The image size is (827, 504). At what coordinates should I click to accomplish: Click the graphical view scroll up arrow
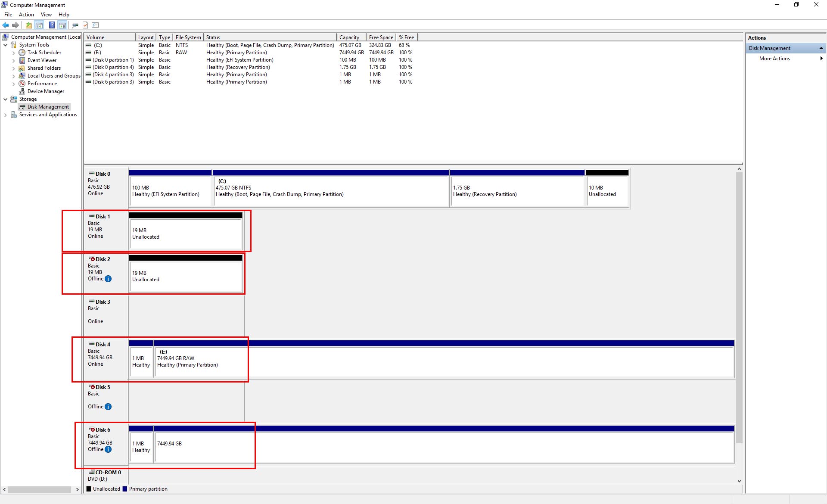click(739, 169)
